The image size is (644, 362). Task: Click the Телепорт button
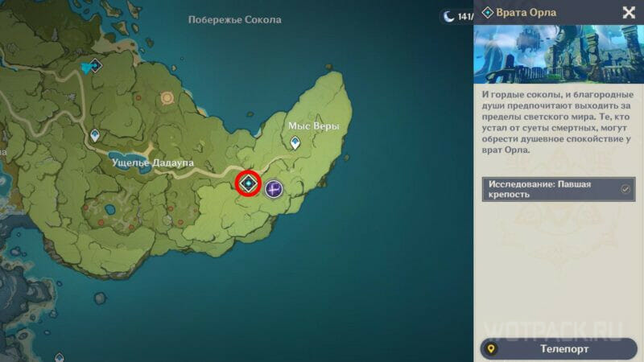click(x=559, y=349)
